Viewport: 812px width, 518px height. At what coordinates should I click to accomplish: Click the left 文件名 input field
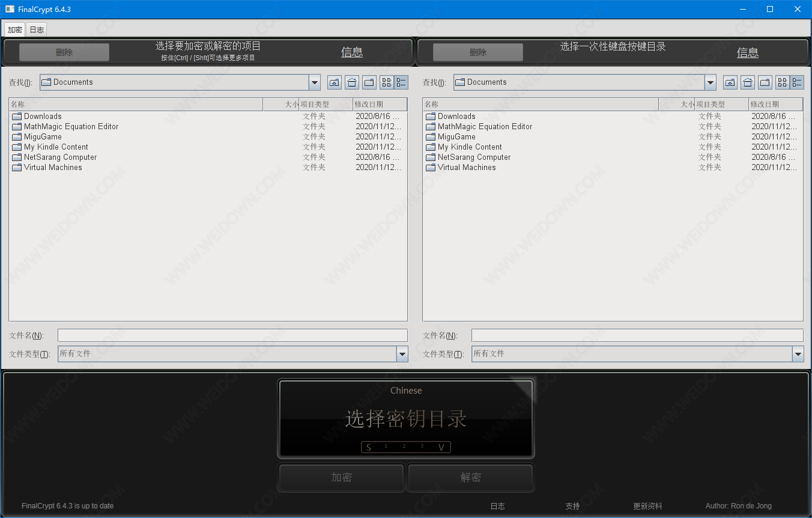[232, 335]
